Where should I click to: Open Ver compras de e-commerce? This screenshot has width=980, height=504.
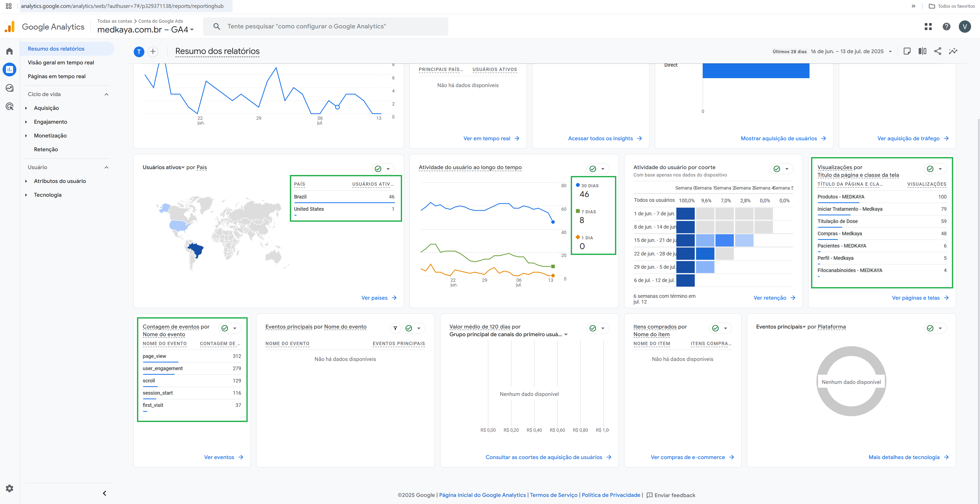point(692,457)
